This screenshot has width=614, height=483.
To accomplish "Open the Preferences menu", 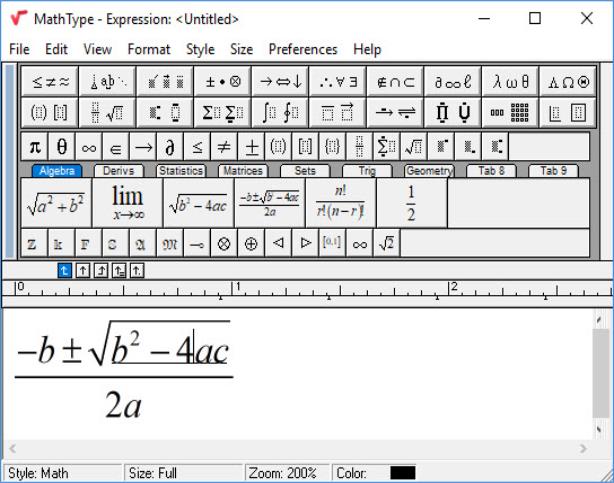I will point(303,49).
